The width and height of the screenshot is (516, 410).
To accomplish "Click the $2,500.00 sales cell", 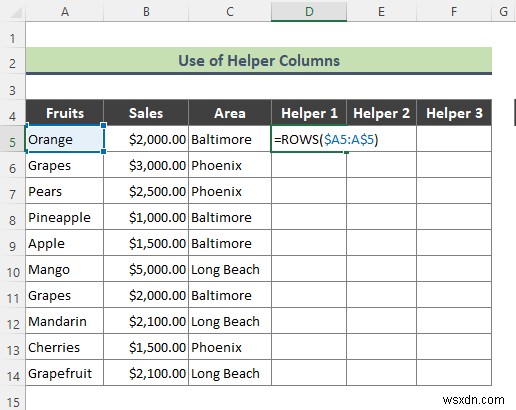I will pos(146,191).
